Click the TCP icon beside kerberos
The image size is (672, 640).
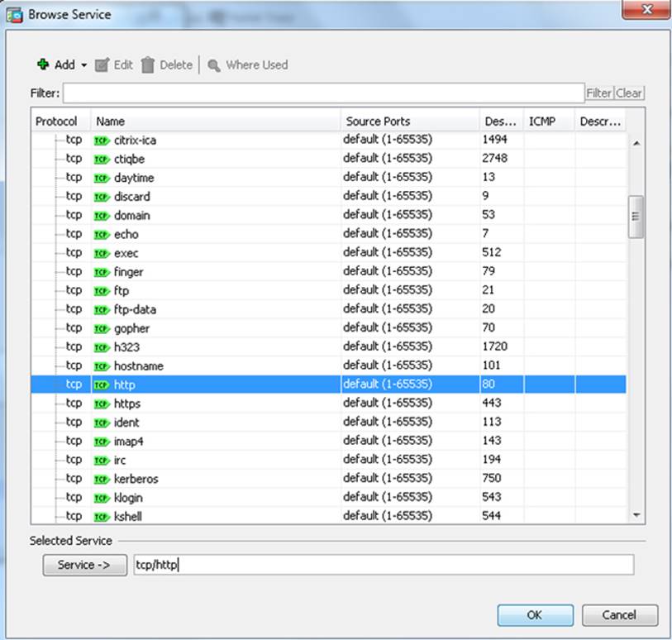[x=102, y=479]
